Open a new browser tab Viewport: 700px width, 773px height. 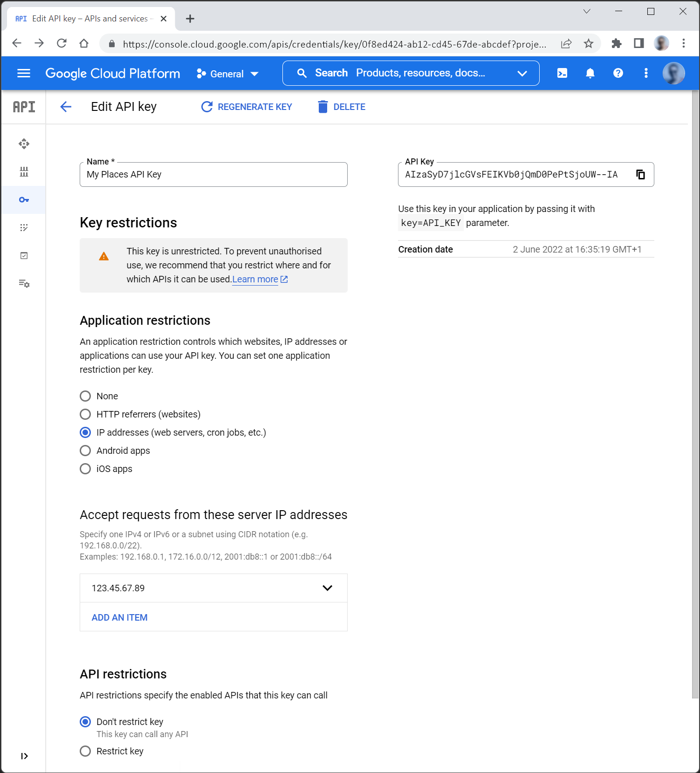[x=190, y=19]
